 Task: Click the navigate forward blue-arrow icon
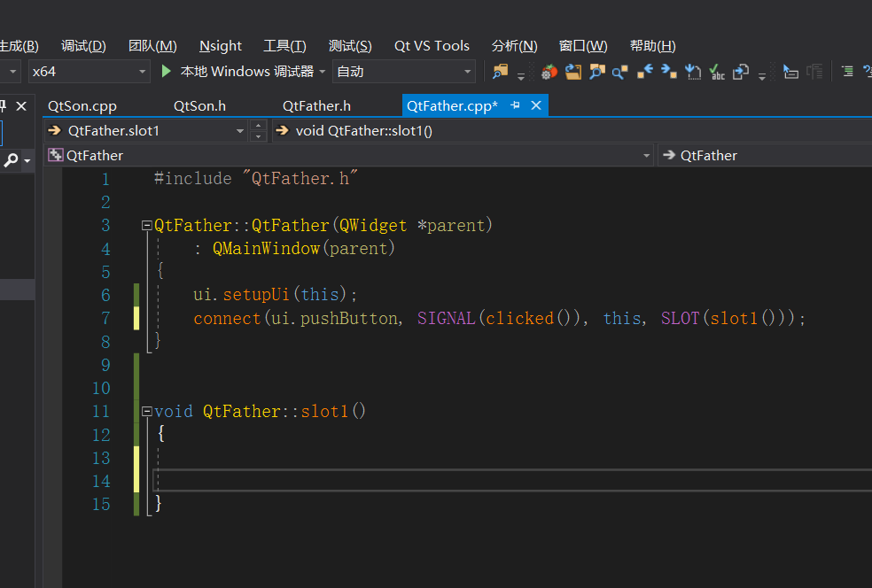[x=669, y=72]
